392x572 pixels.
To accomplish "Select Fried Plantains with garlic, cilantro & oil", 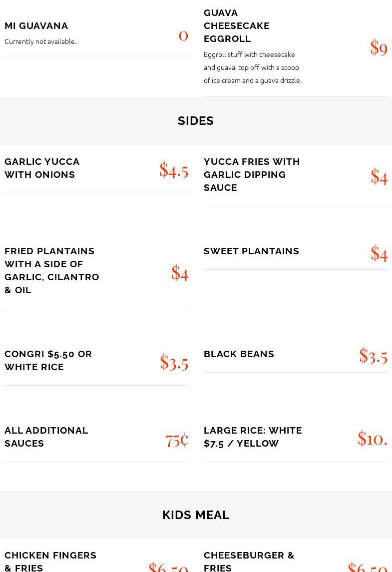I will (x=52, y=270).
